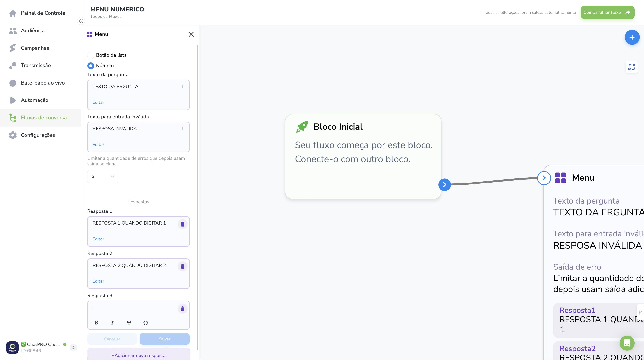Click the RESPOSTA 1 QUANDO DIGITAR 1 text
Viewport: 644px width, 360px height.
(129, 223)
